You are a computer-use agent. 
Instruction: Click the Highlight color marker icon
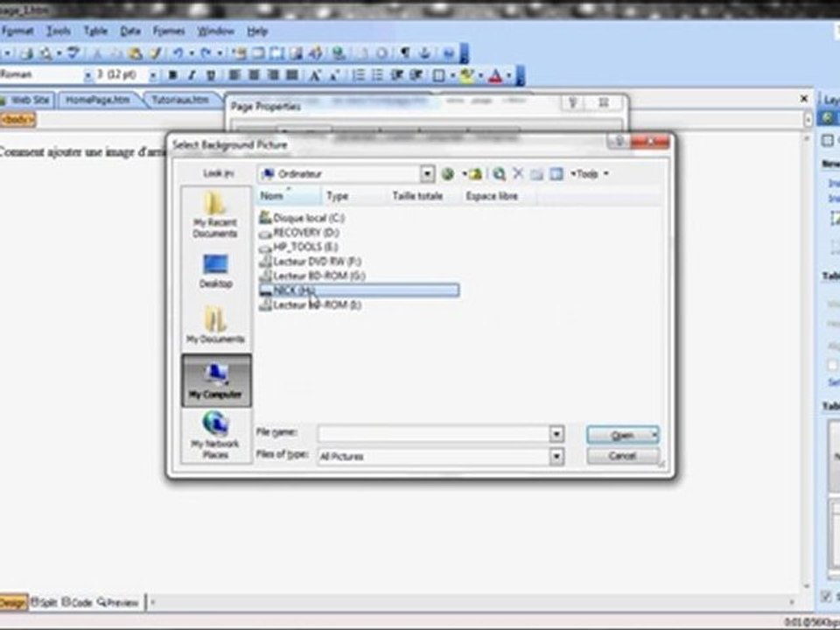click(x=466, y=75)
